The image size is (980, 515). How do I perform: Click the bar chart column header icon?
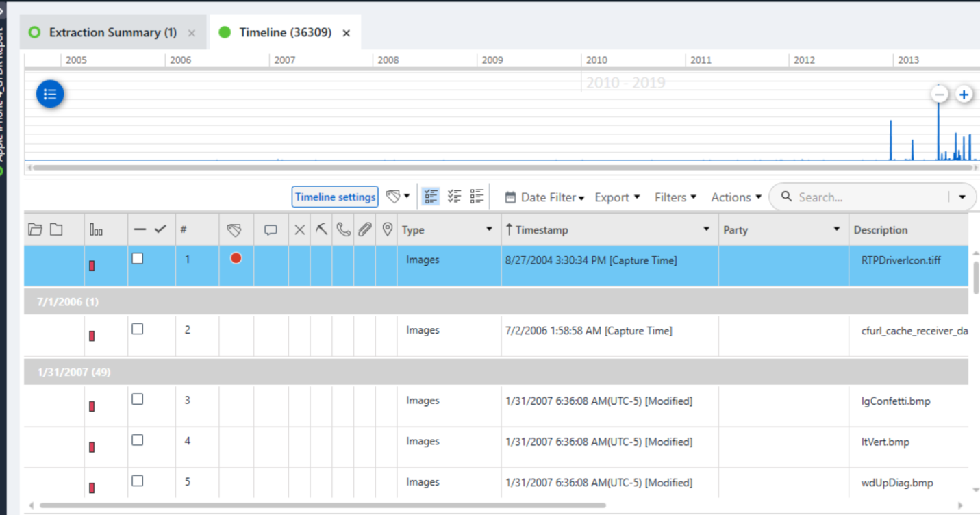(x=97, y=230)
